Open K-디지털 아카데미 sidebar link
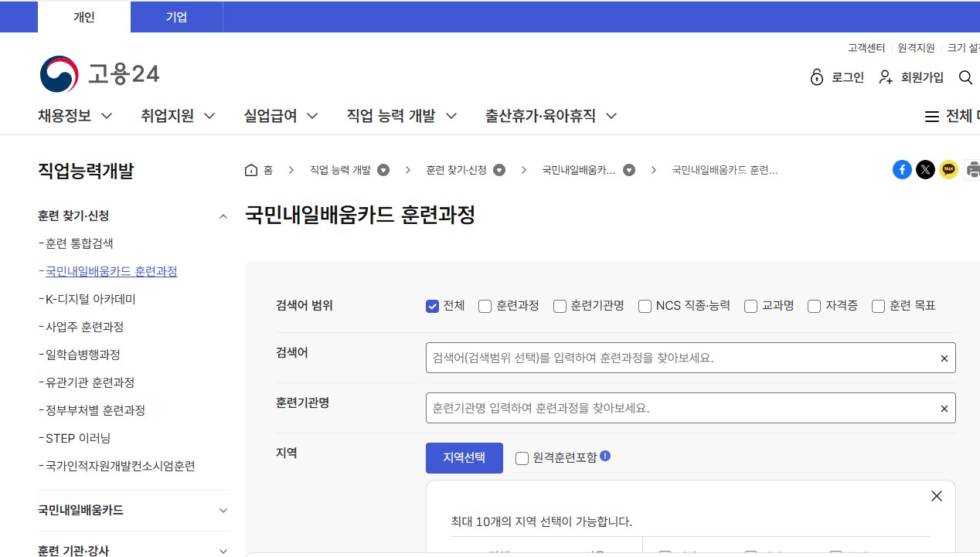980x557 pixels. coord(90,299)
